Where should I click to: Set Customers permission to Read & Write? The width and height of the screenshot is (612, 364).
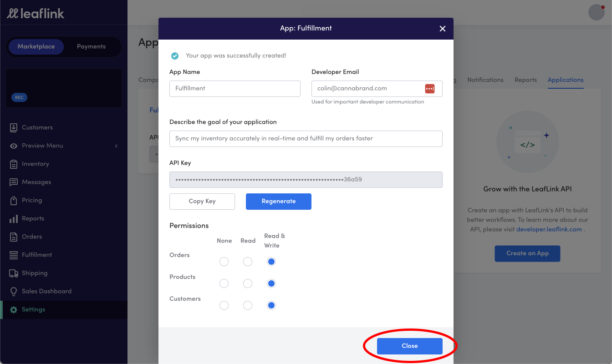pos(271,305)
